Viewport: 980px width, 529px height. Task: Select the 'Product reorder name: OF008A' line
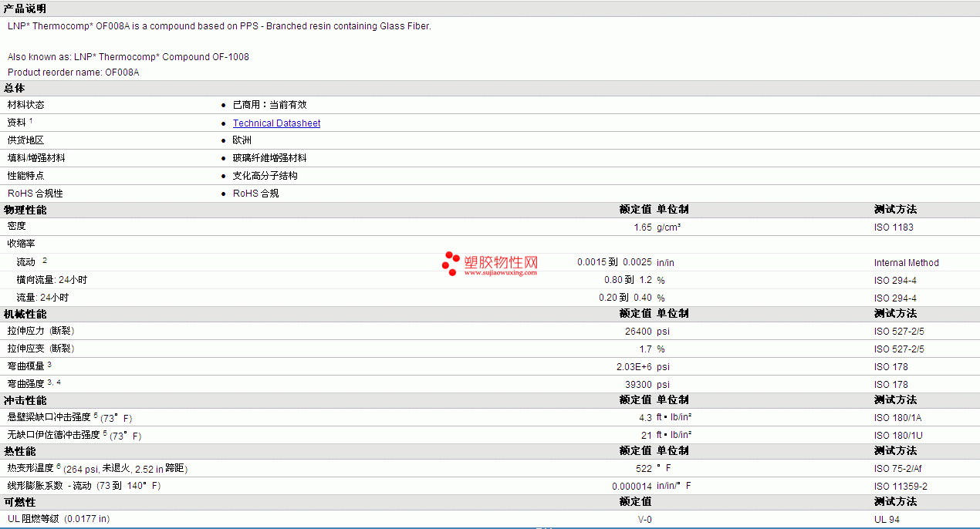click(x=73, y=72)
